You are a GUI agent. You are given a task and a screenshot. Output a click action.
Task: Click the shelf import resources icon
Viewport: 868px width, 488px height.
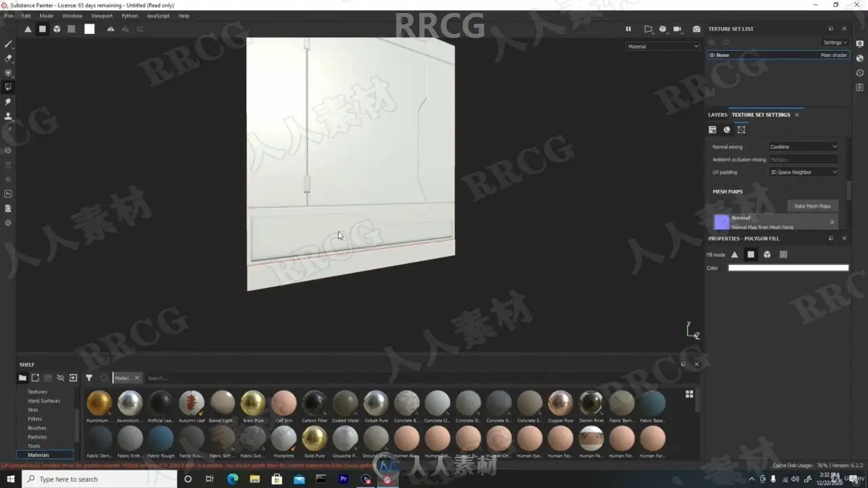[x=73, y=378]
